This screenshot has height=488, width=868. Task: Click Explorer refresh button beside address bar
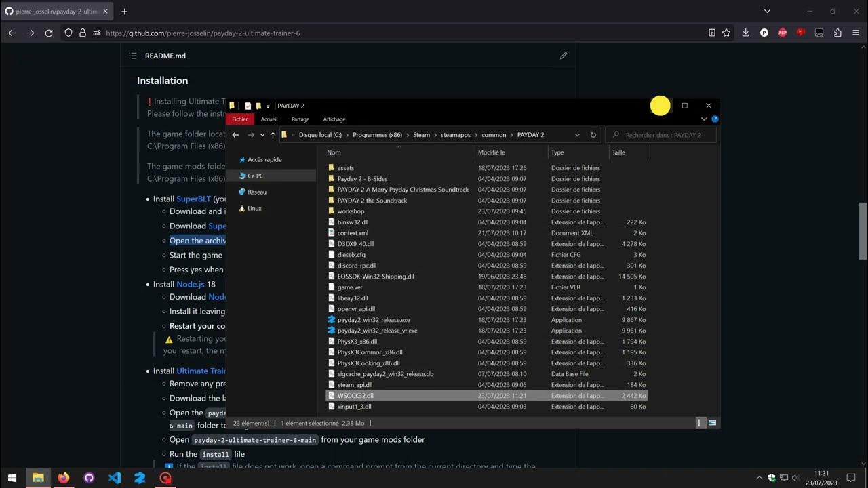click(593, 135)
